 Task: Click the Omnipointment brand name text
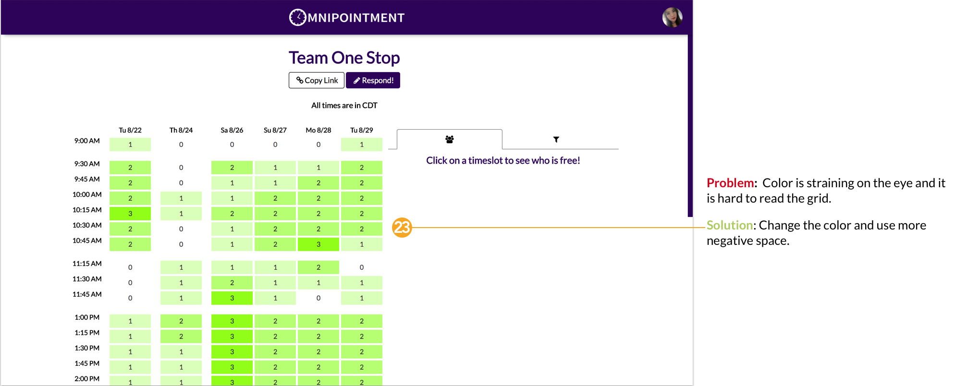pos(356,18)
